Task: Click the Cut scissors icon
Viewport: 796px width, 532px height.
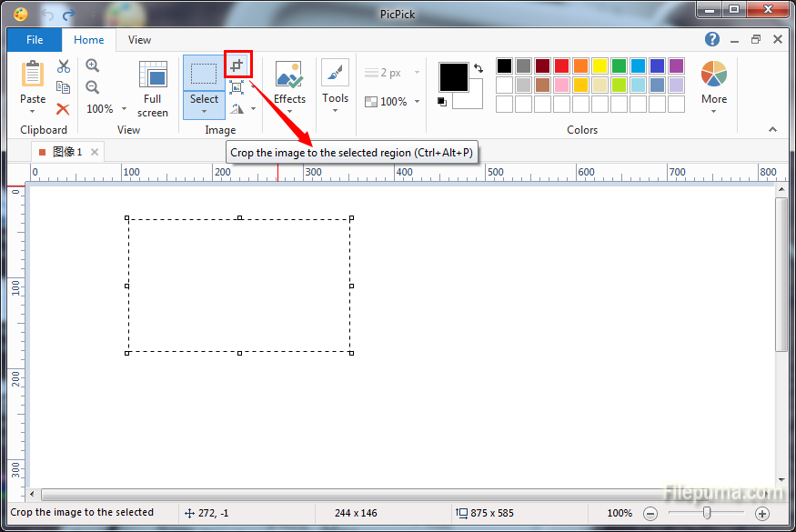Action: click(x=63, y=66)
